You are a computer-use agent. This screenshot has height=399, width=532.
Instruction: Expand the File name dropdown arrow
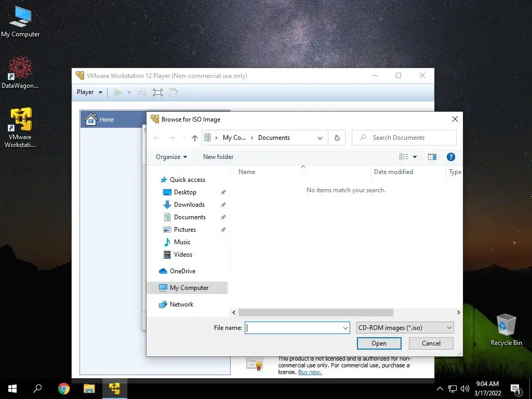[x=345, y=328]
